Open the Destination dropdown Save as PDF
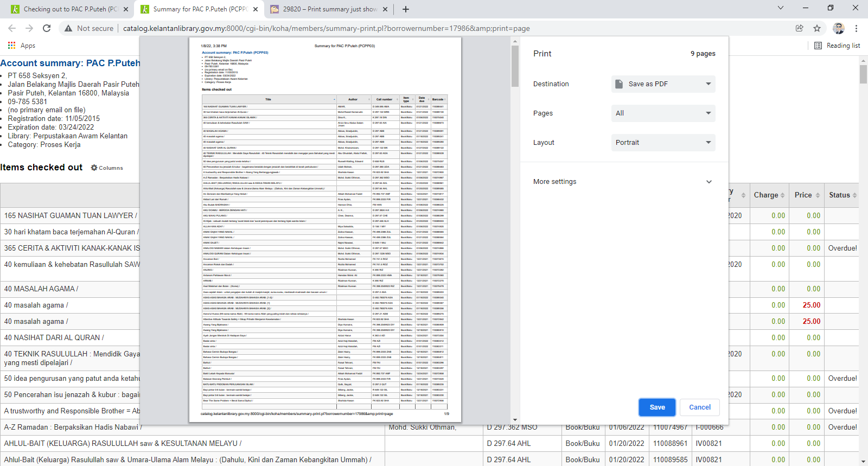This screenshot has width=868, height=466. [x=663, y=84]
